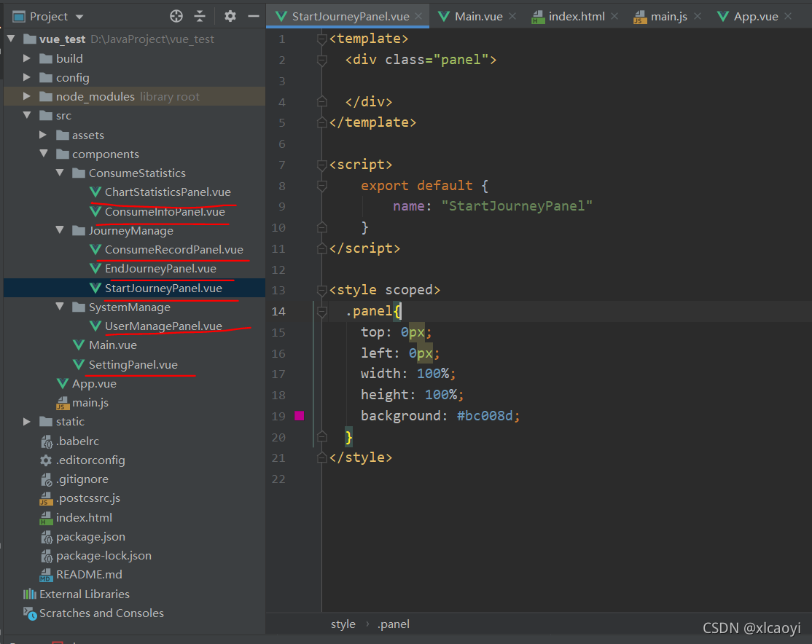Open the main.js editor tab

(661, 17)
